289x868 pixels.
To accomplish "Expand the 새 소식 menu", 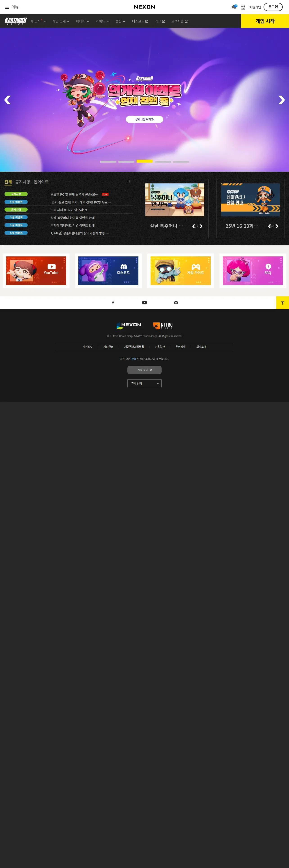I will (x=38, y=21).
